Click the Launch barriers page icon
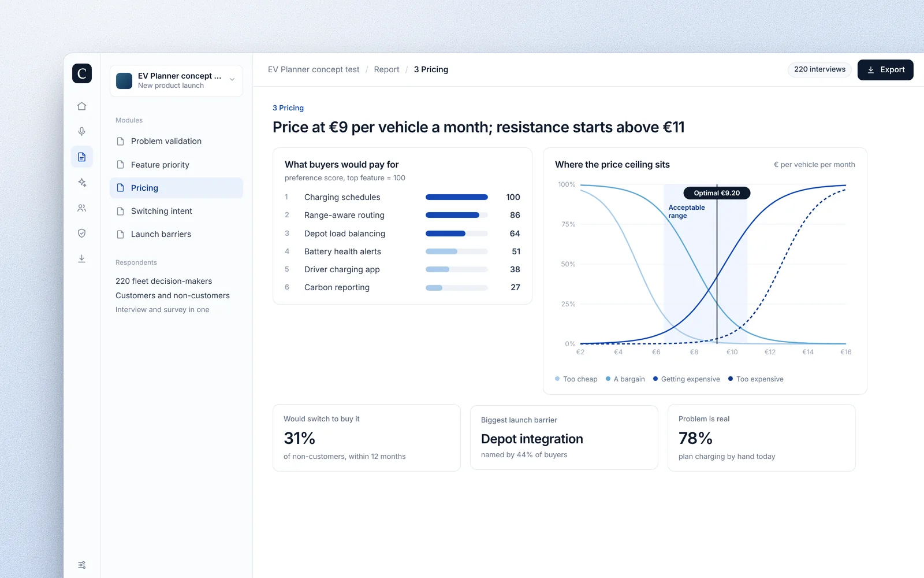The image size is (924, 578). point(121,234)
